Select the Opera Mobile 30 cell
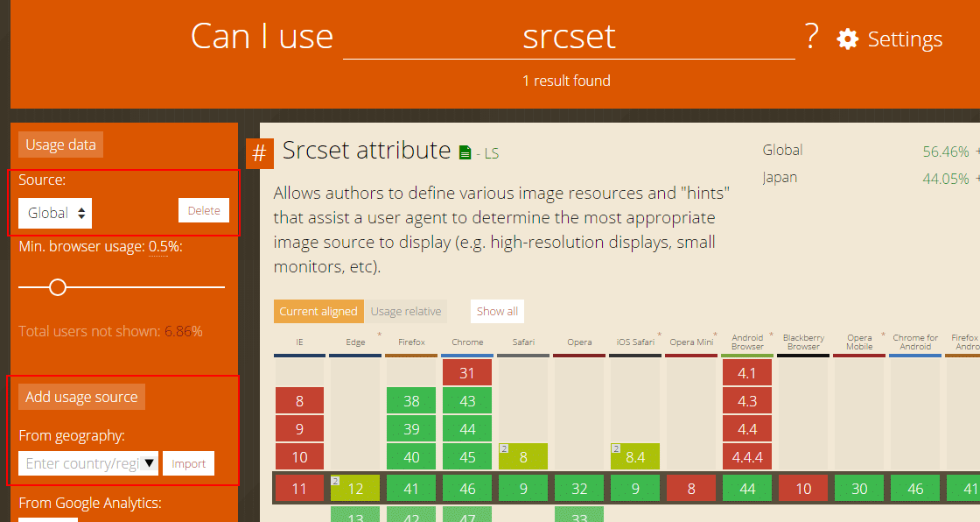This screenshot has height=522, width=980. point(859,488)
